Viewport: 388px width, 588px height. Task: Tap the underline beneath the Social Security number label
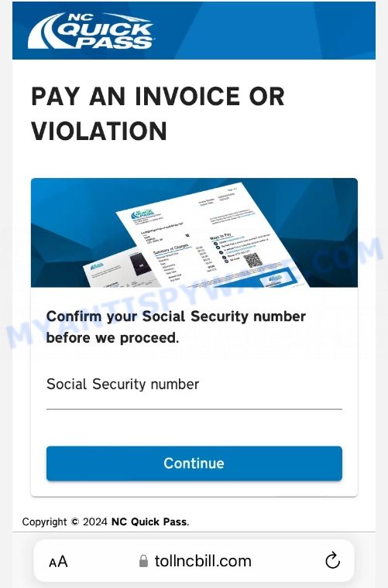(194, 409)
